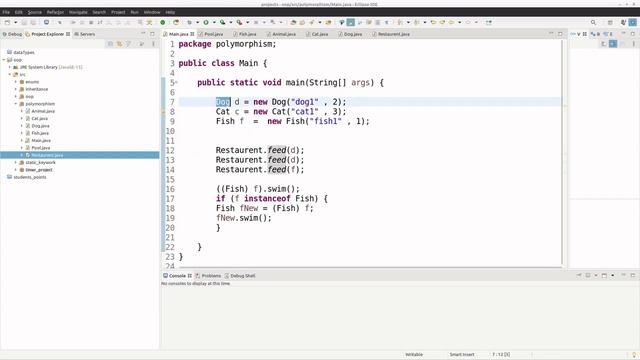640x360 pixels.
Task: Open the Debug configurations dropdown arrow
Action: point(198,22)
